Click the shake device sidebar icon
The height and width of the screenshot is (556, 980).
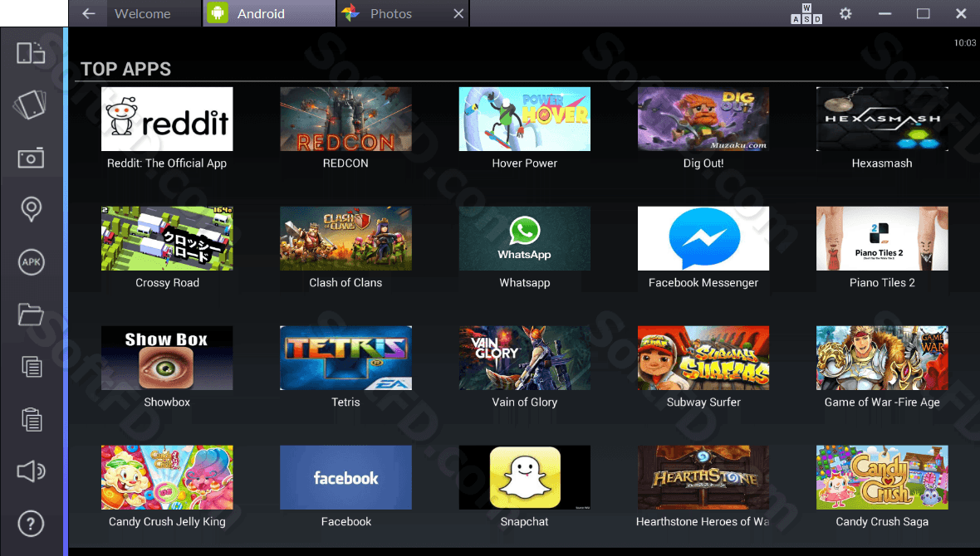point(30,105)
